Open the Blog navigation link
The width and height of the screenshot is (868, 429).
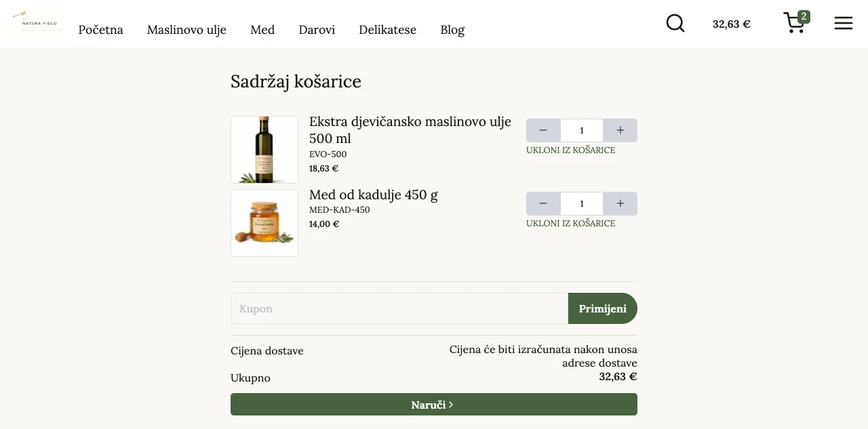click(452, 30)
